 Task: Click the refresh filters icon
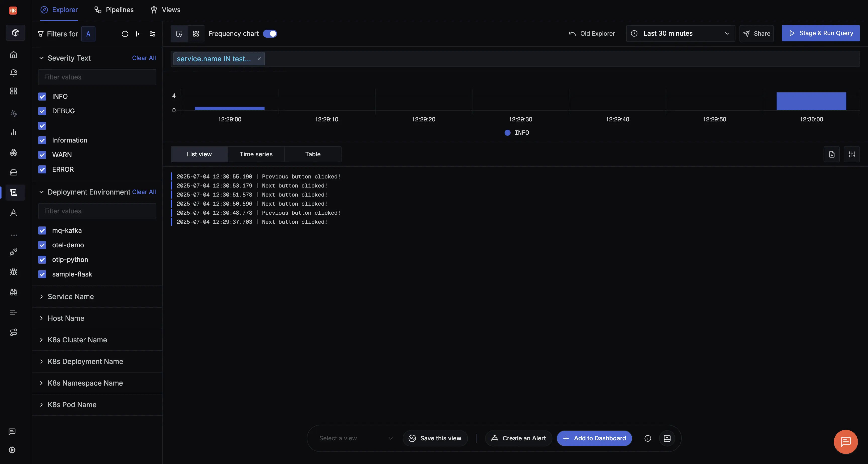click(125, 34)
